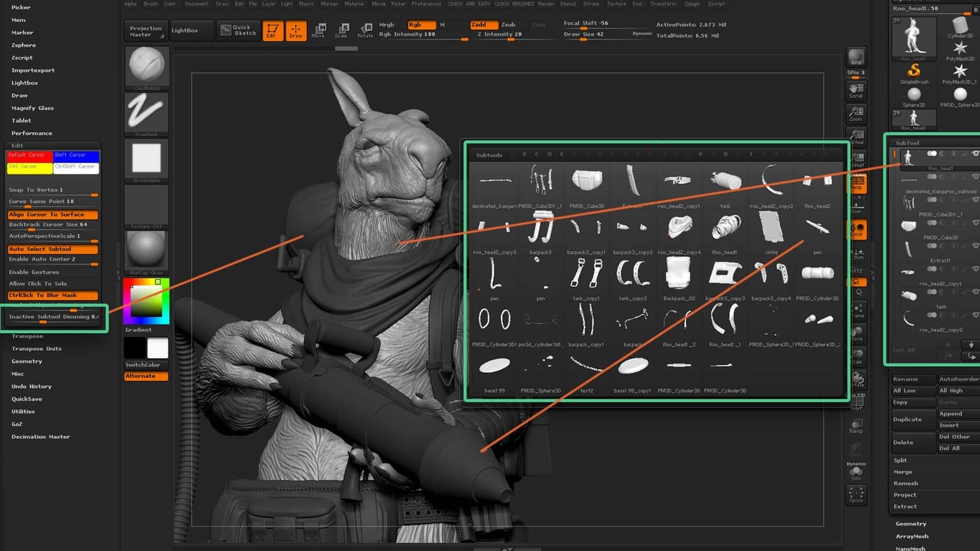Open the Preferences menu
980x551 pixels.
coord(426,4)
